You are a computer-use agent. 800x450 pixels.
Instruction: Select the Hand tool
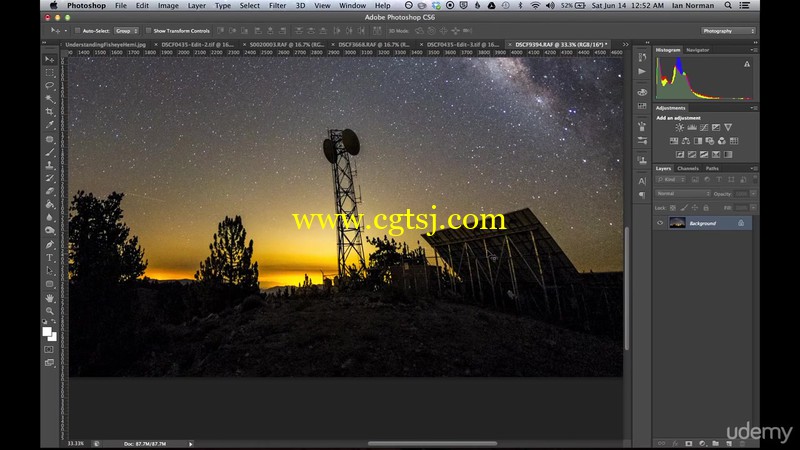click(49, 298)
